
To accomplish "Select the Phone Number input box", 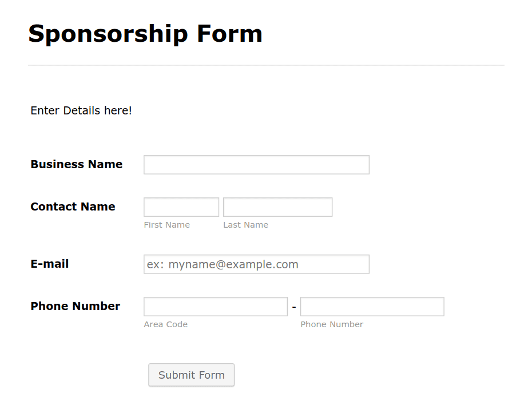I will [x=372, y=306].
